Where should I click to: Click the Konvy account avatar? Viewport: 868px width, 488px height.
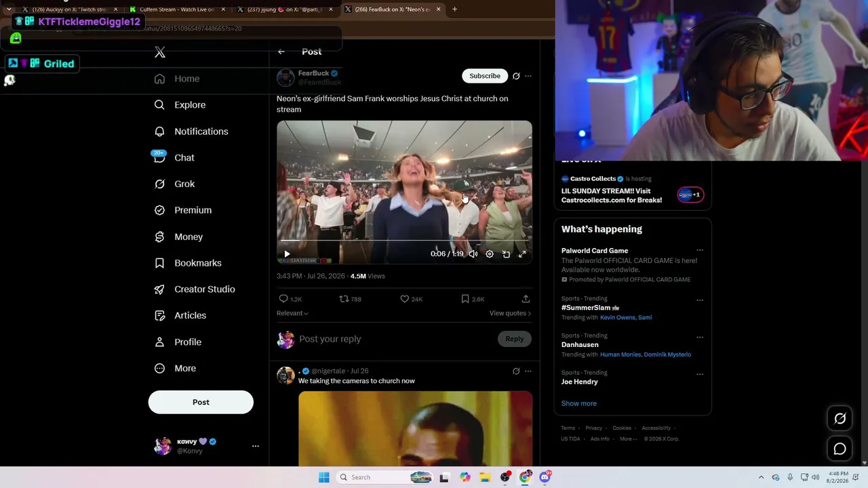[x=163, y=446]
